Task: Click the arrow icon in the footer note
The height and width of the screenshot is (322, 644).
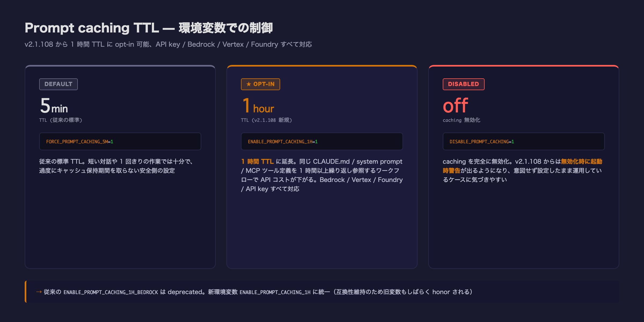Action: 39,292
